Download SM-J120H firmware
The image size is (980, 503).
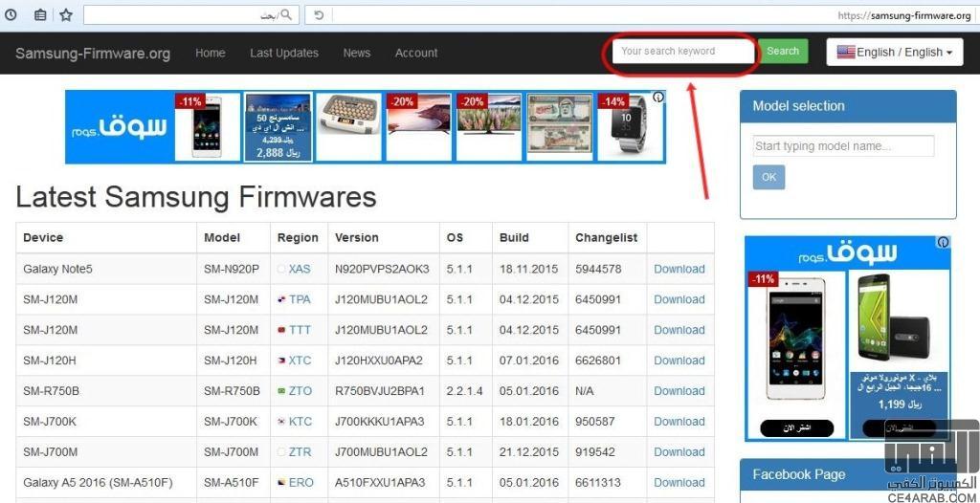point(679,361)
